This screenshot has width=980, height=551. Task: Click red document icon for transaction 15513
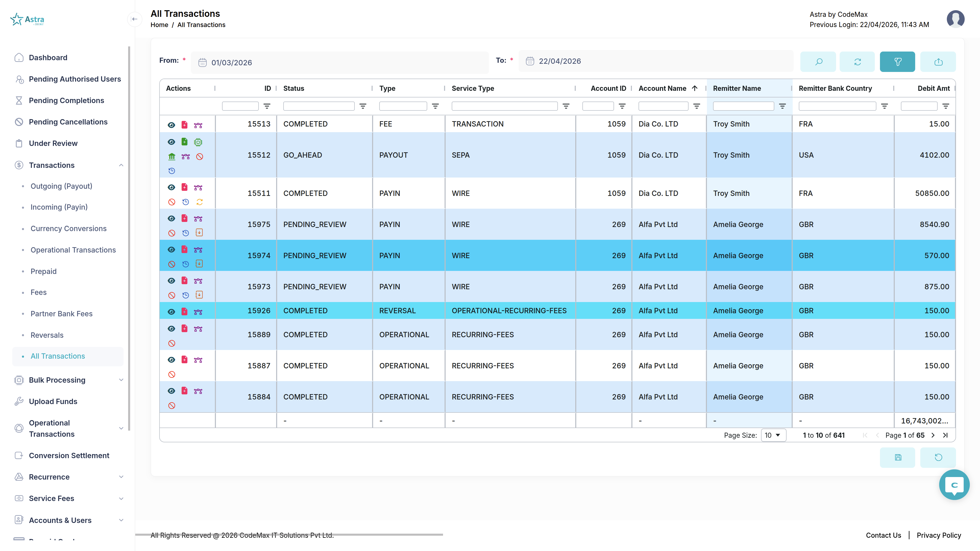coord(185,125)
